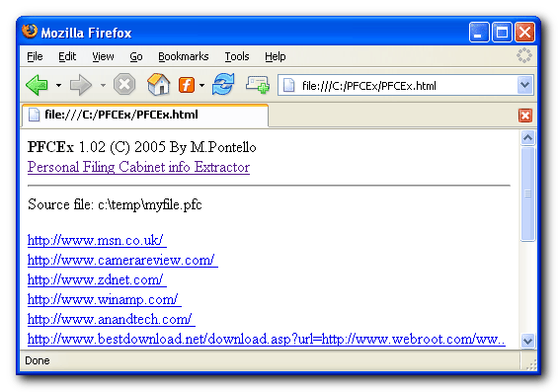
Task: Open the Bookmarks menu
Action: pos(184,56)
